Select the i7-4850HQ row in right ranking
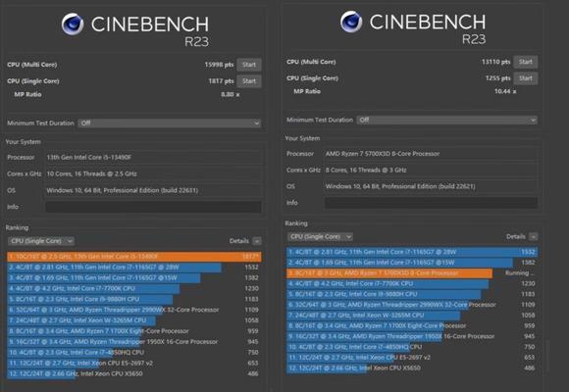Viewport: 569px width, 392px height. [412, 347]
